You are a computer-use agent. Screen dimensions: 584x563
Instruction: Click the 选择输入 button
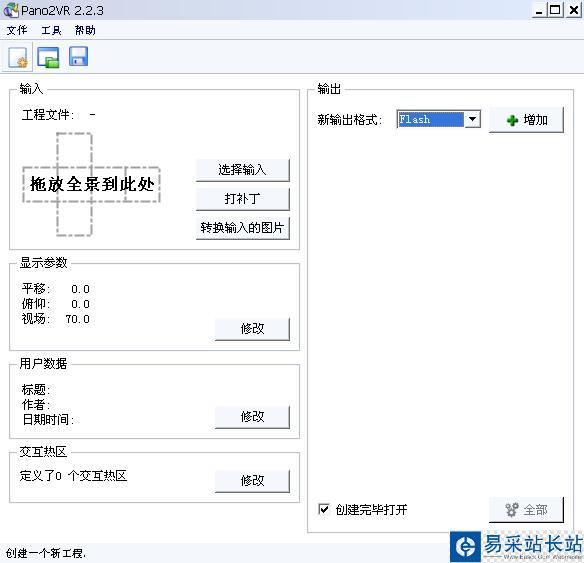coord(242,170)
